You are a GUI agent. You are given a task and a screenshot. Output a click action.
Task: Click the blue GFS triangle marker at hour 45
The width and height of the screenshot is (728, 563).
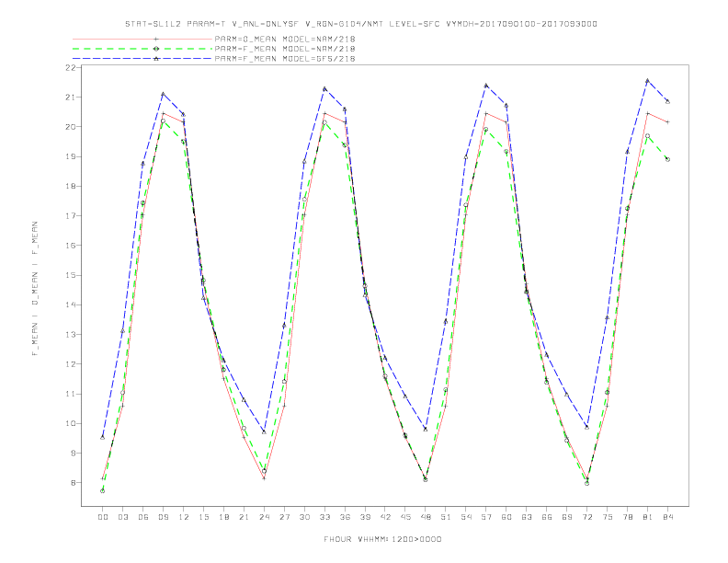pos(405,396)
